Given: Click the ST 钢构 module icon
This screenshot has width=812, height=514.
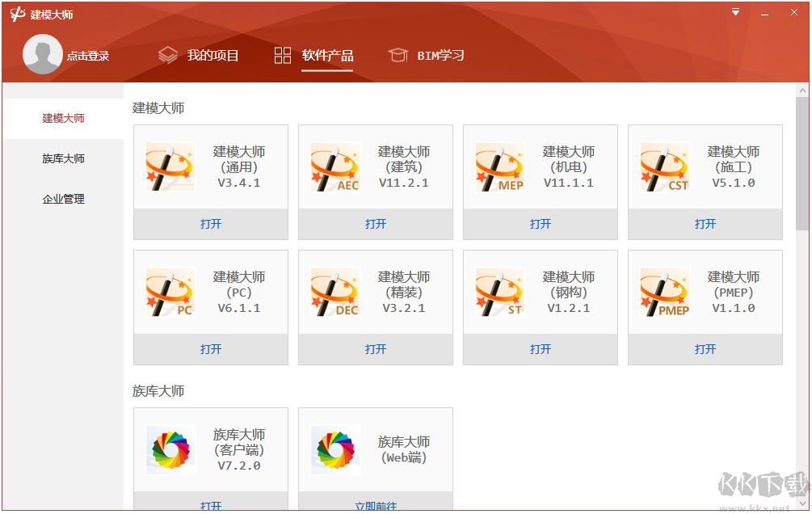Looking at the screenshot, I should [500, 293].
